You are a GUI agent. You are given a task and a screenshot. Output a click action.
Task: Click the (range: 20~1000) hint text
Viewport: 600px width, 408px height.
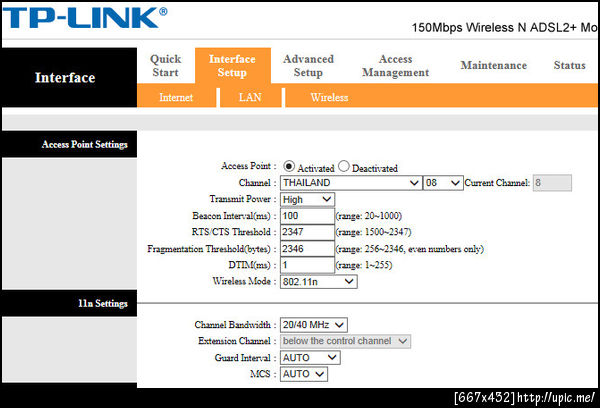369,216
